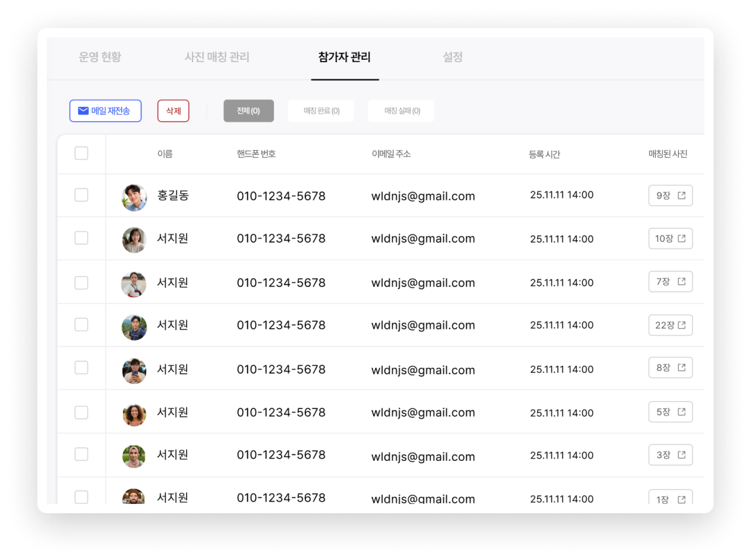Click the avatar in the 5장 row

coord(134,415)
